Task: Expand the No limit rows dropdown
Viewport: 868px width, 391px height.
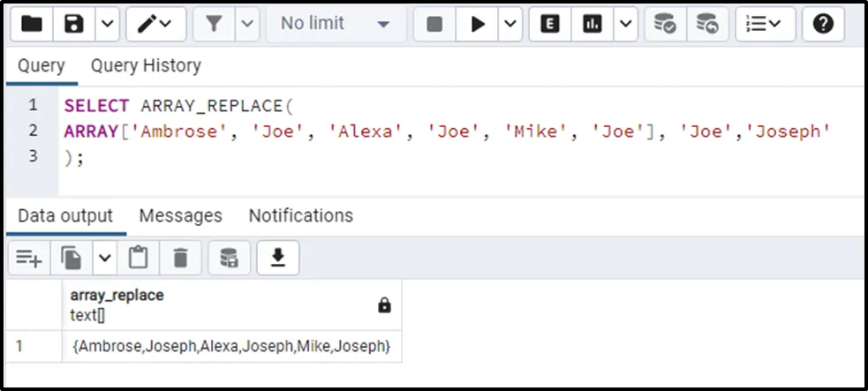Action: tap(336, 25)
